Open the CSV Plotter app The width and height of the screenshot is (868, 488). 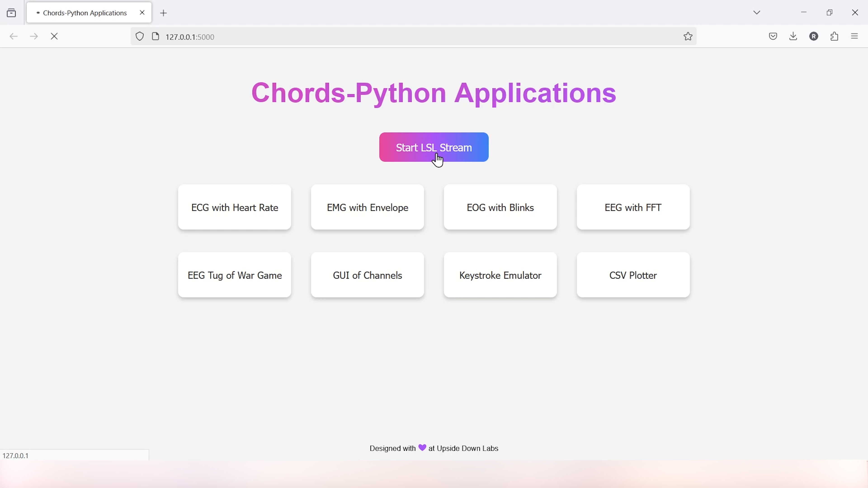pyautogui.click(x=633, y=275)
